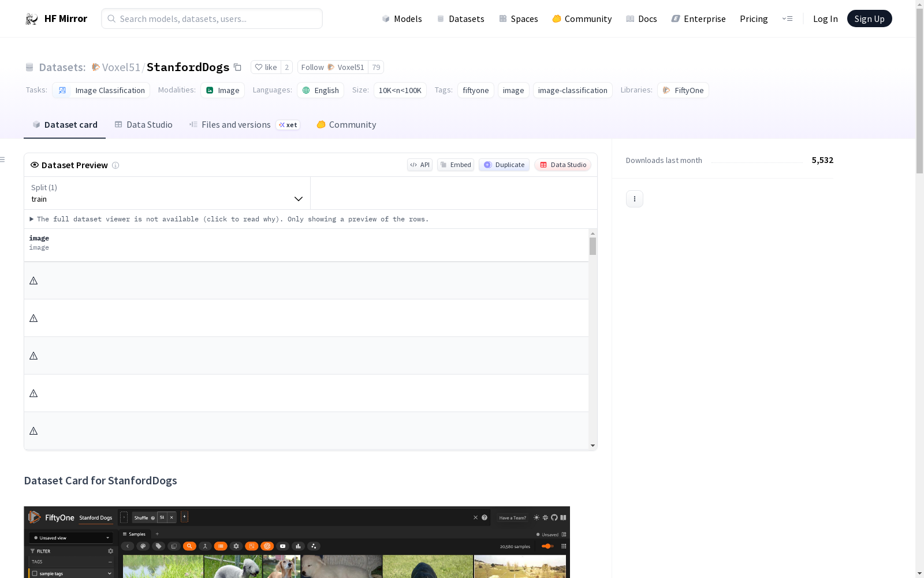Click the StanfordDogs dataset title
This screenshot has width=924, height=578.
click(x=188, y=67)
